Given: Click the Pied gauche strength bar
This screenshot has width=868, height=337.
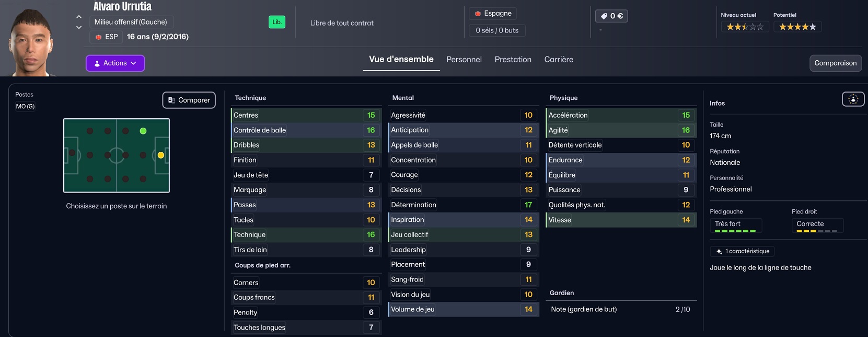Looking at the screenshot, I should pos(735,231).
